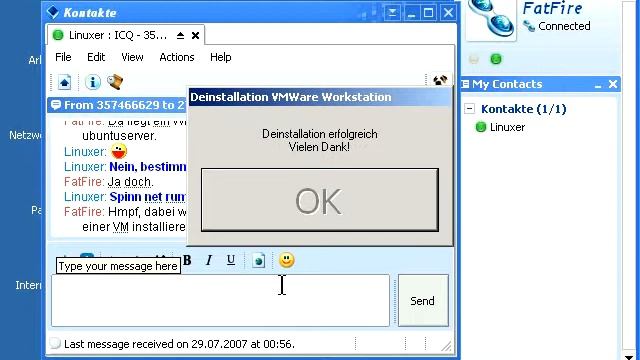Click the 'My Contacts' panel title
The height and width of the screenshot is (360, 640).
click(x=507, y=84)
